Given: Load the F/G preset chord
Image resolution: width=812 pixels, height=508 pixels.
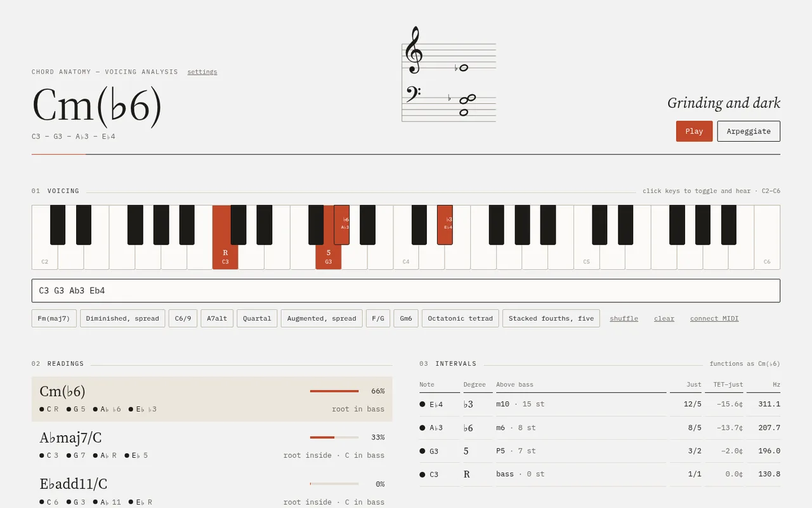Looking at the screenshot, I should tap(378, 318).
